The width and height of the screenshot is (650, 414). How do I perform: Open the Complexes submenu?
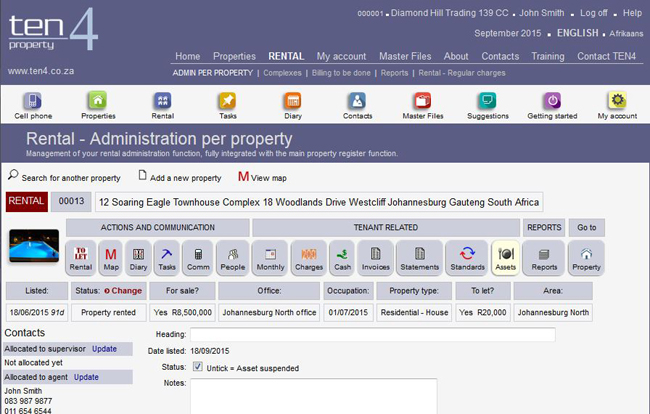(x=282, y=73)
